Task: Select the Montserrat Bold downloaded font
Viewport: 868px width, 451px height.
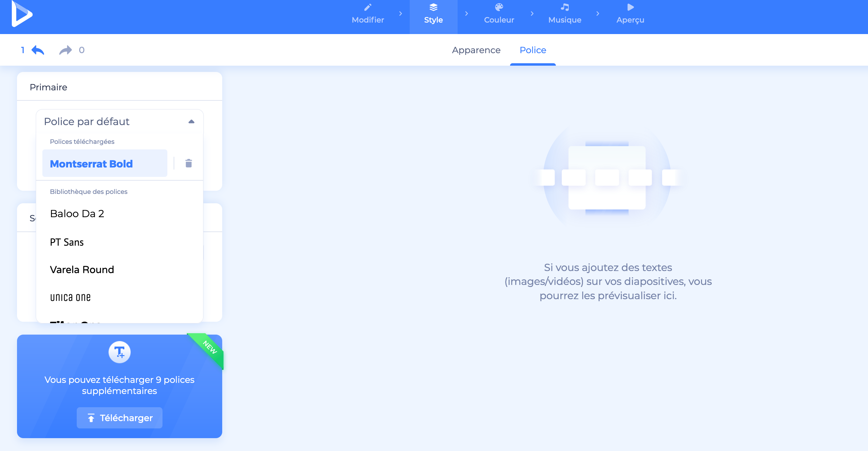Action: coord(91,163)
